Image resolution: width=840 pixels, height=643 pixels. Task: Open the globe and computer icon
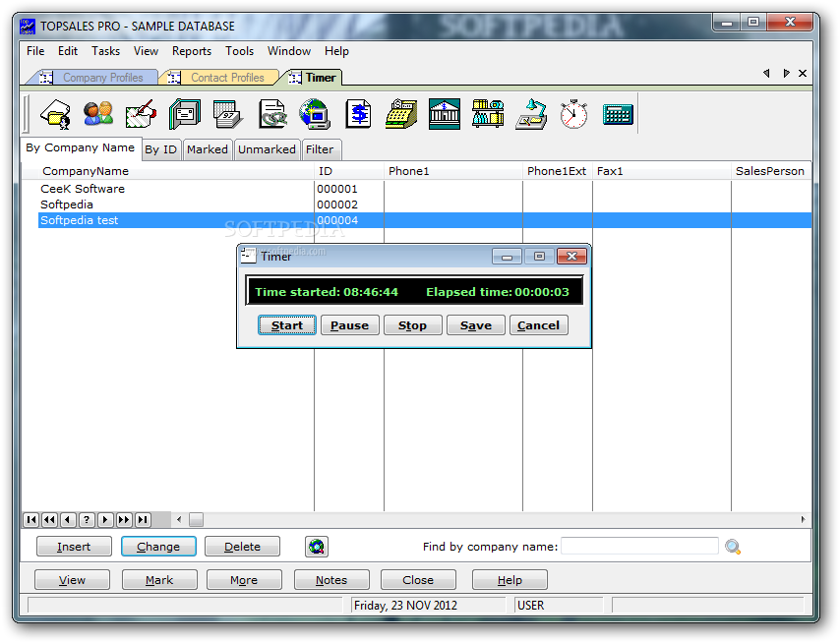point(315,114)
